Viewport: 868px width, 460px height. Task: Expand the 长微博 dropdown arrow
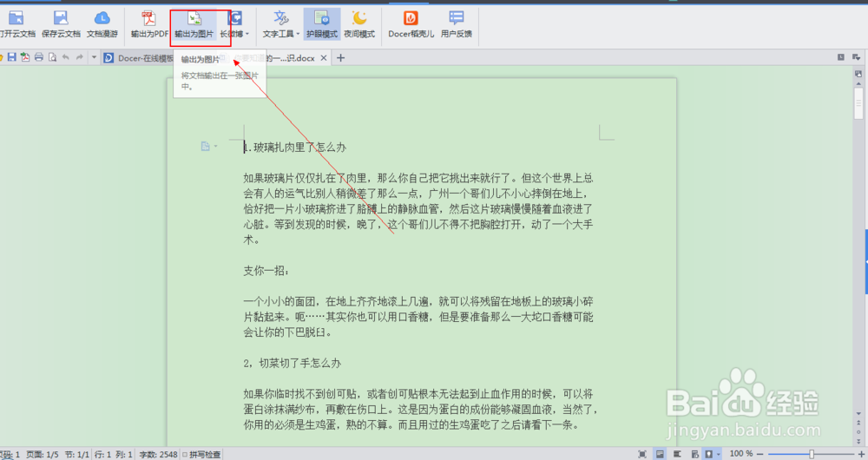(x=247, y=34)
